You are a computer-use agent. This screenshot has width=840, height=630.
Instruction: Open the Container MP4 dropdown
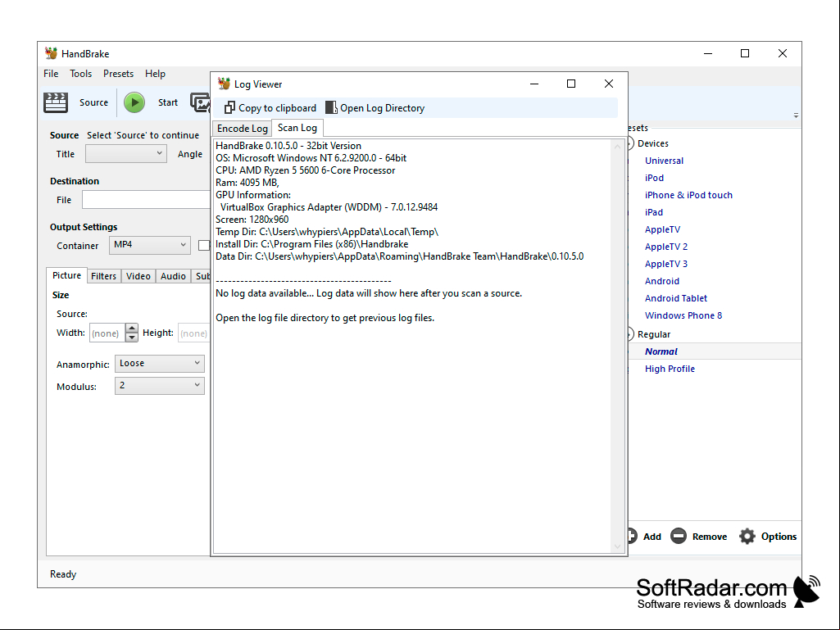coord(149,245)
